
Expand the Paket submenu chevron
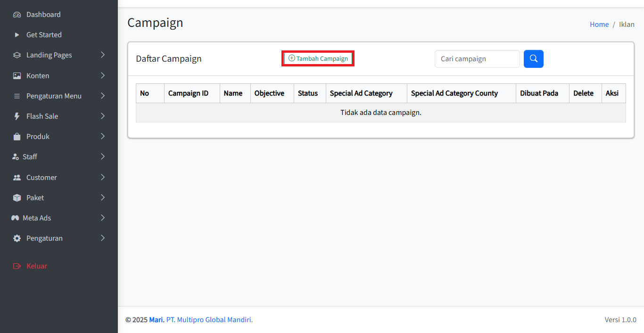(x=103, y=198)
